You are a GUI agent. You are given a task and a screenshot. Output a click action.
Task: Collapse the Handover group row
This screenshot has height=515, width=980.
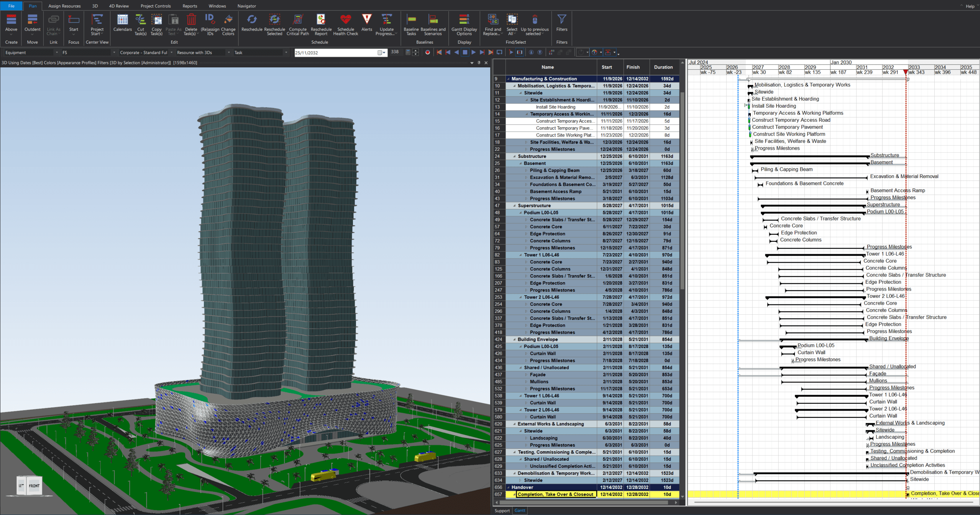click(x=509, y=487)
